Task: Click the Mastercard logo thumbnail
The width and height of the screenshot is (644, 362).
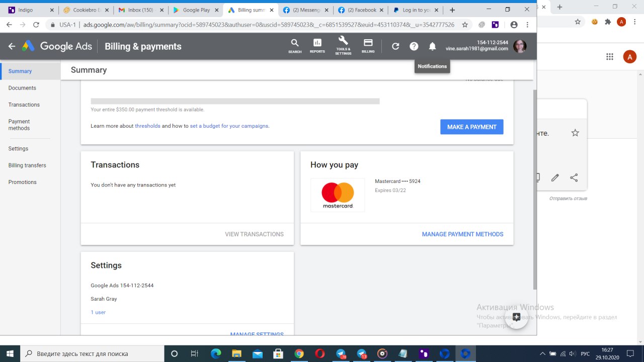Action: (338, 195)
